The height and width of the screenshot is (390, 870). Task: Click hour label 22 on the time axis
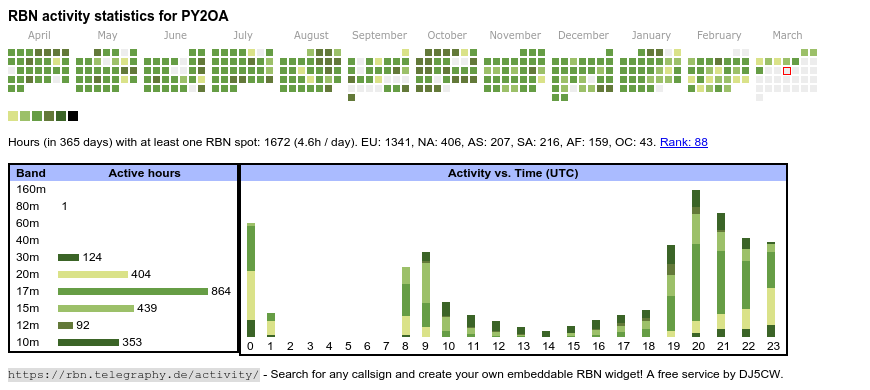tap(748, 346)
